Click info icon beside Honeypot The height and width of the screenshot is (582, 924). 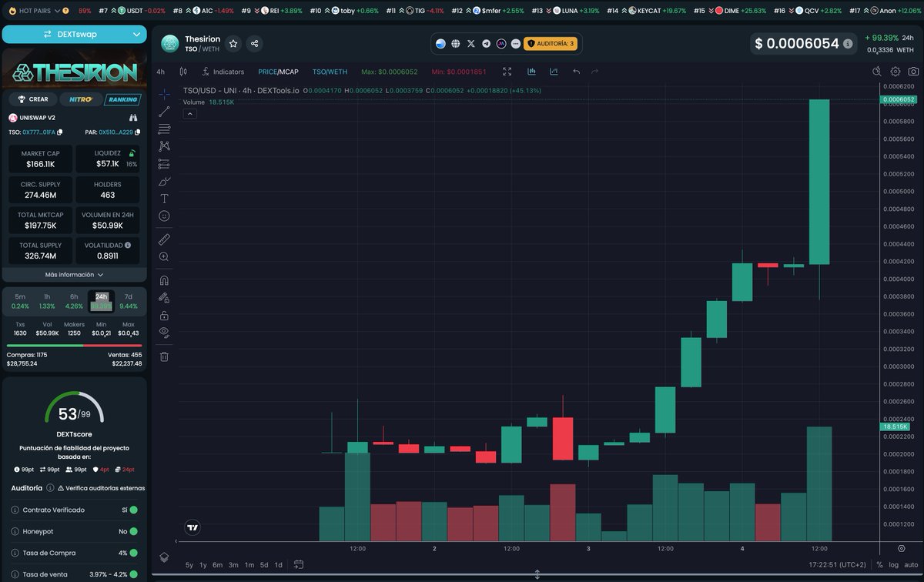tap(15, 531)
